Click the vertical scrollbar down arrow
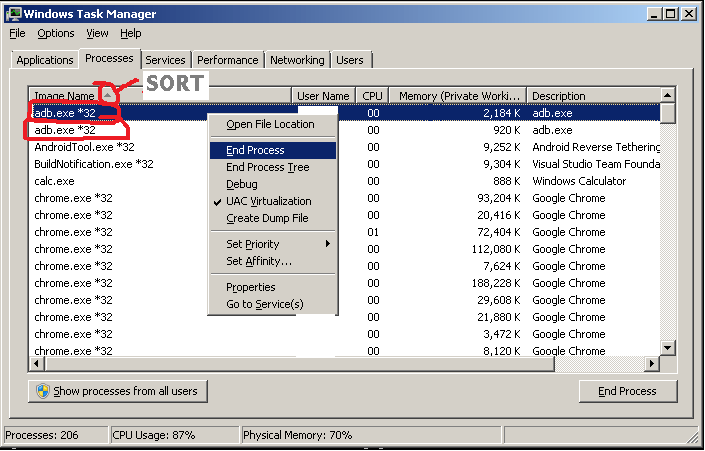Image resolution: width=705 pixels, height=451 pixels. (667, 348)
